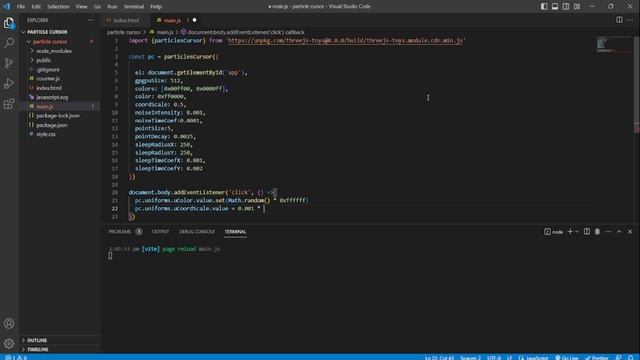Open the View menu
The width and height of the screenshot is (640, 360).
(81, 7)
